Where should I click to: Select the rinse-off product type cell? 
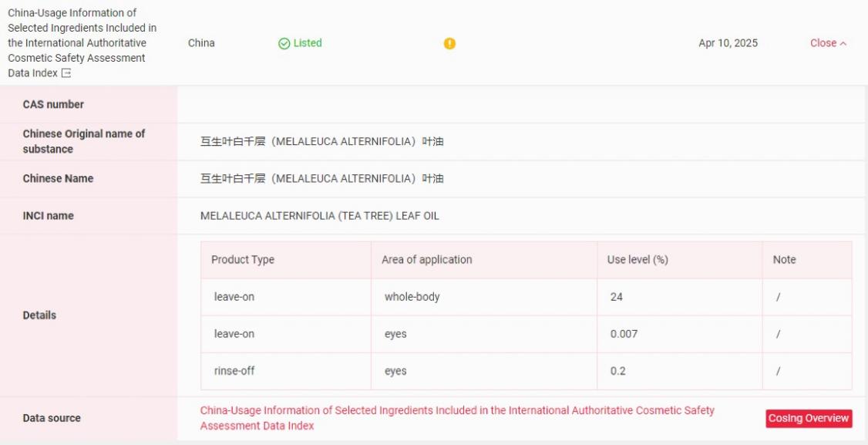point(234,371)
